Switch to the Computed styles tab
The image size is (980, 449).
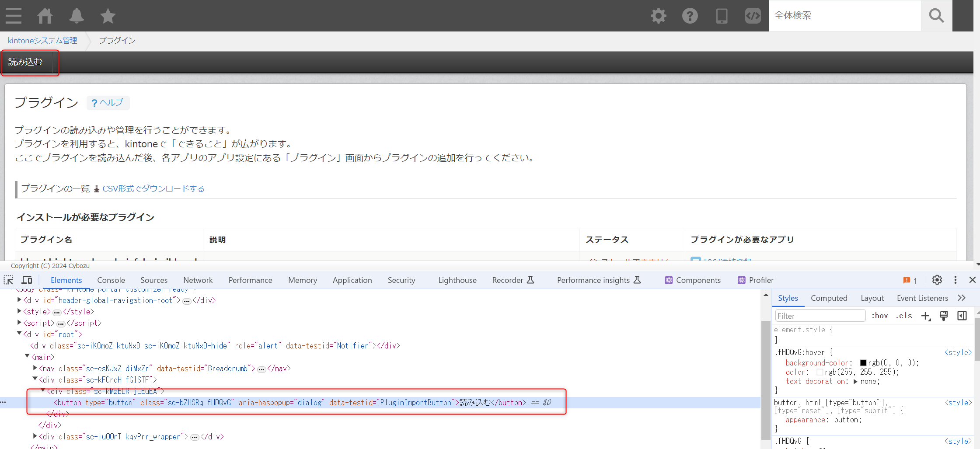(x=829, y=298)
